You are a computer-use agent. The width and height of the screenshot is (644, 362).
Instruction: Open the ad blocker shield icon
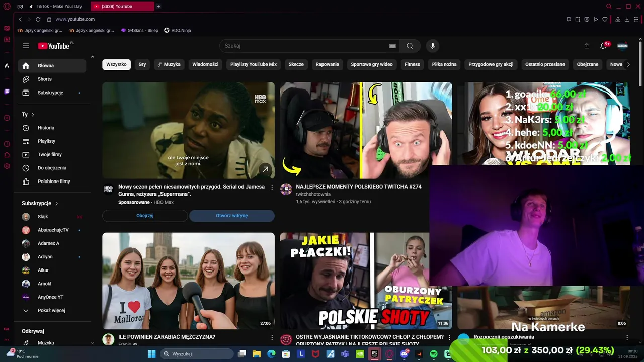tap(587, 19)
